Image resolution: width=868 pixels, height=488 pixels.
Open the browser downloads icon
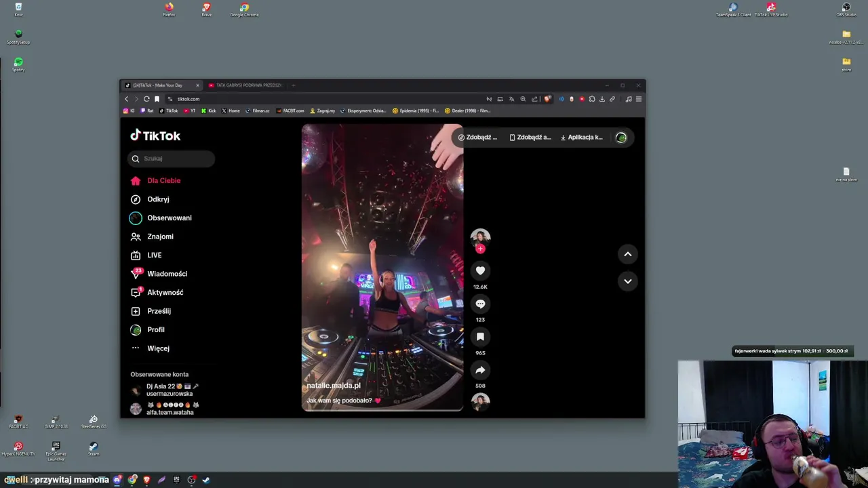coord(602,99)
